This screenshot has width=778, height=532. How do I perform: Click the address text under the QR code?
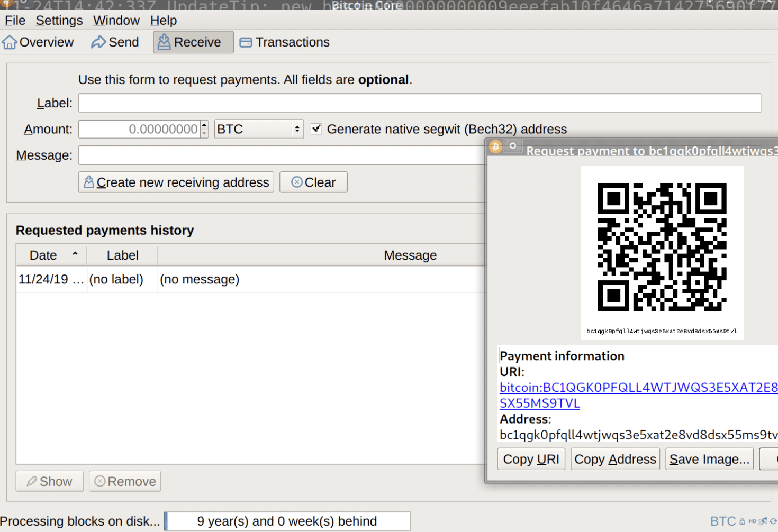click(x=662, y=331)
